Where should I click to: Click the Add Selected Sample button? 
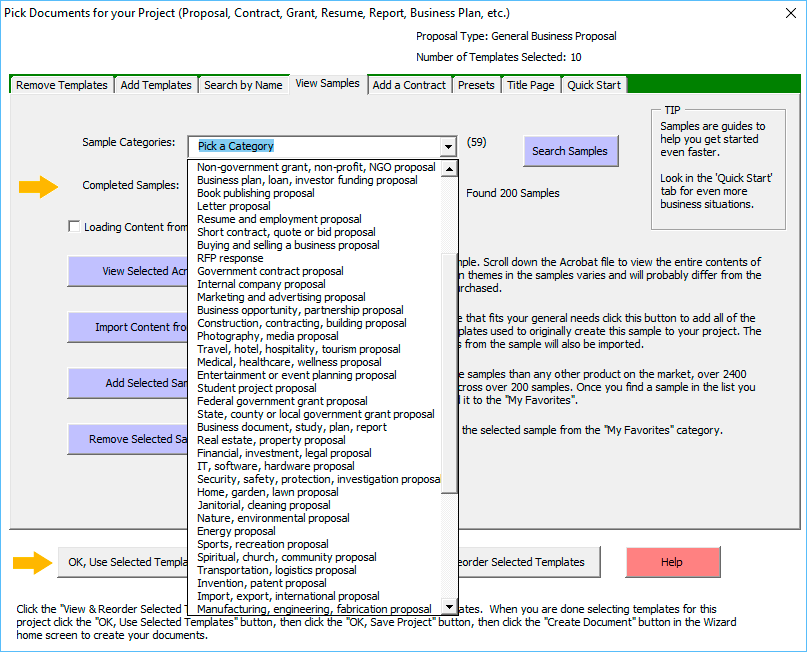click(128, 383)
